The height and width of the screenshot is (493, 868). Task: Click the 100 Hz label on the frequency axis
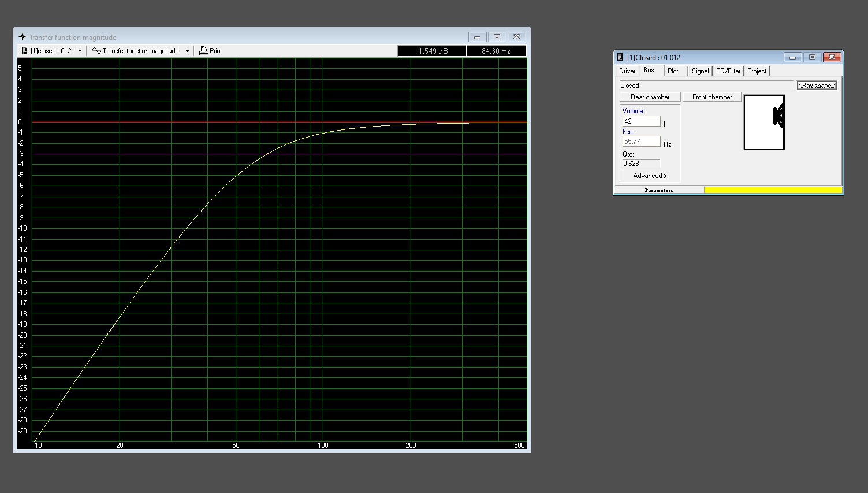pyautogui.click(x=323, y=446)
